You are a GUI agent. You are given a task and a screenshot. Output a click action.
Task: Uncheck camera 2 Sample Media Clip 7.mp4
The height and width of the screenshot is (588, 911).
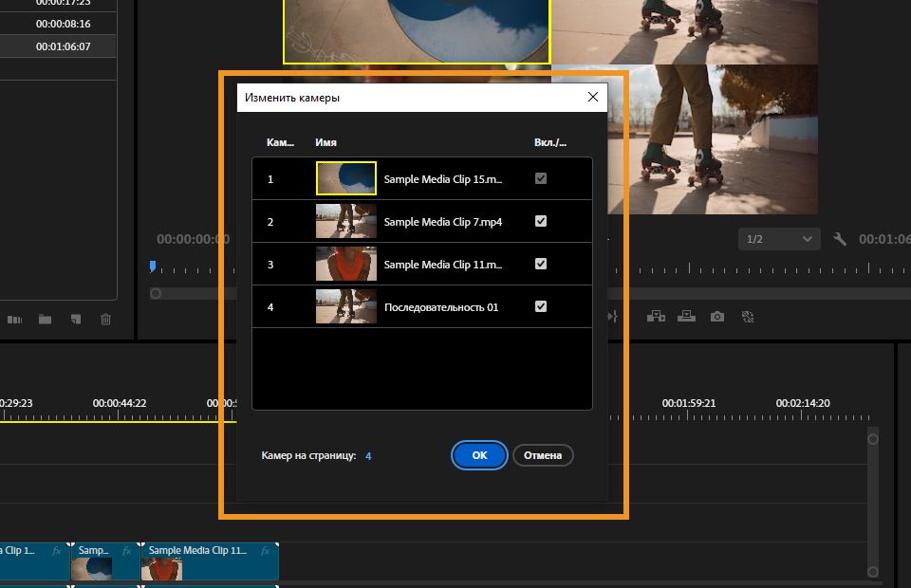click(x=541, y=221)
